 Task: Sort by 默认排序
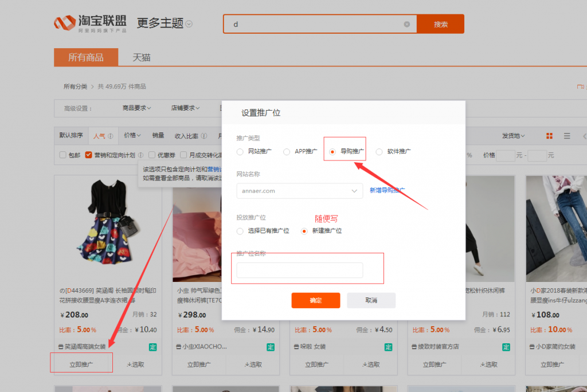coord(71,135)
